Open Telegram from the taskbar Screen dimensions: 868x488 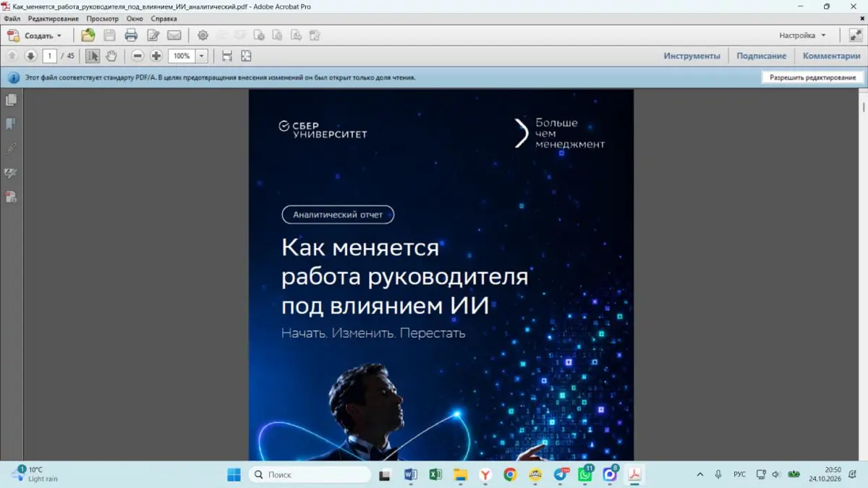point(561,474)
